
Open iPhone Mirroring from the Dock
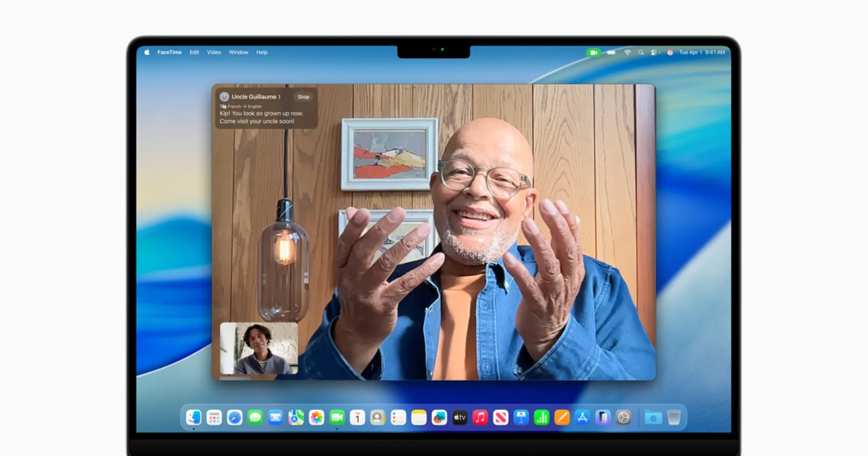pos(603,417)
